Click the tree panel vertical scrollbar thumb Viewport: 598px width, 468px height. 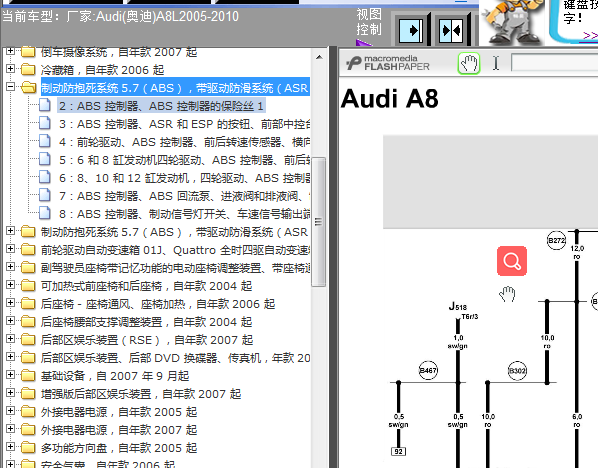point(318,221)
